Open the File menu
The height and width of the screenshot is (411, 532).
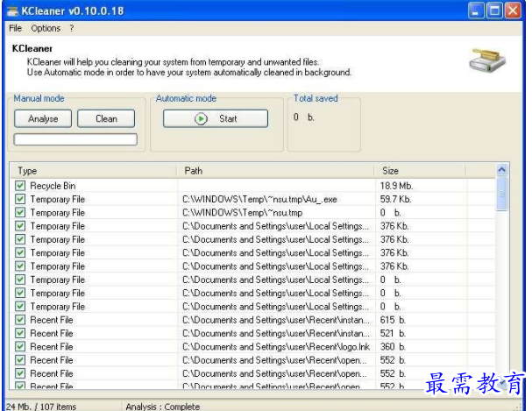[x=15, y=28]
